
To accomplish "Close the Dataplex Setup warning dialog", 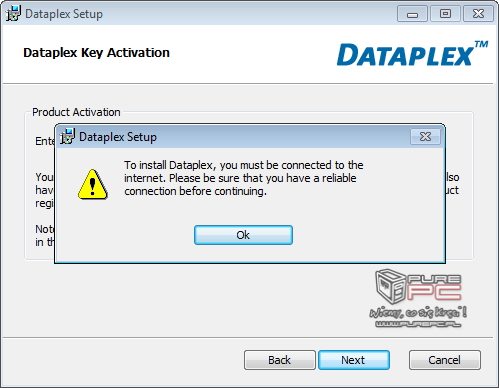I will 425,137.
